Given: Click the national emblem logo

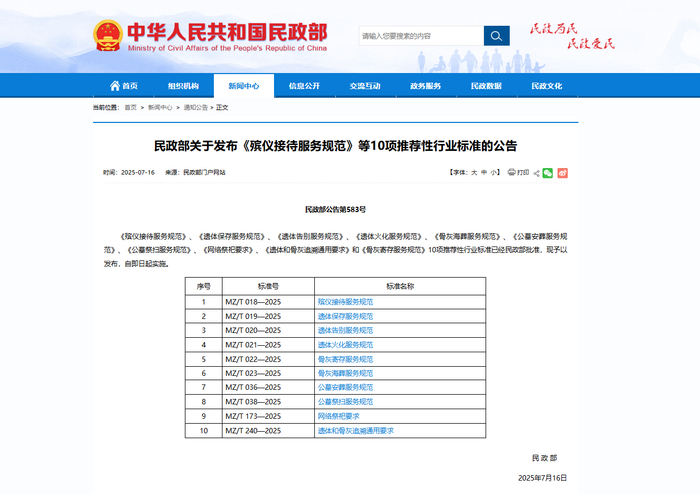Looking at the screenshot, I should pos(108,36).
